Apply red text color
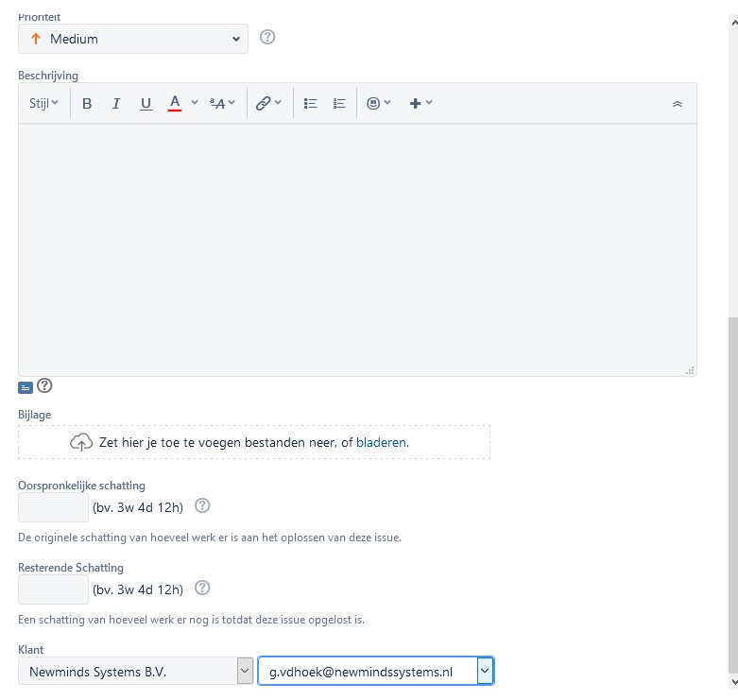The image size is (738, 700). [x=175, y=103]
